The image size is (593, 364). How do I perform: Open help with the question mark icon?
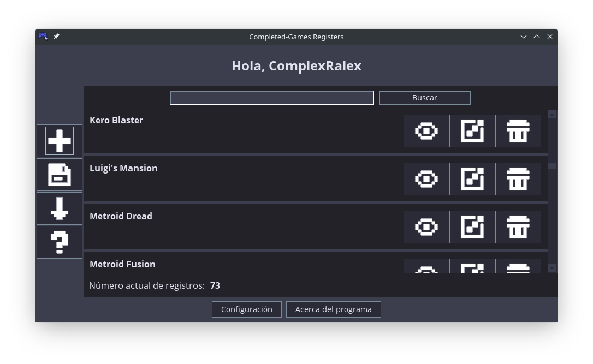tap(60, 242)
